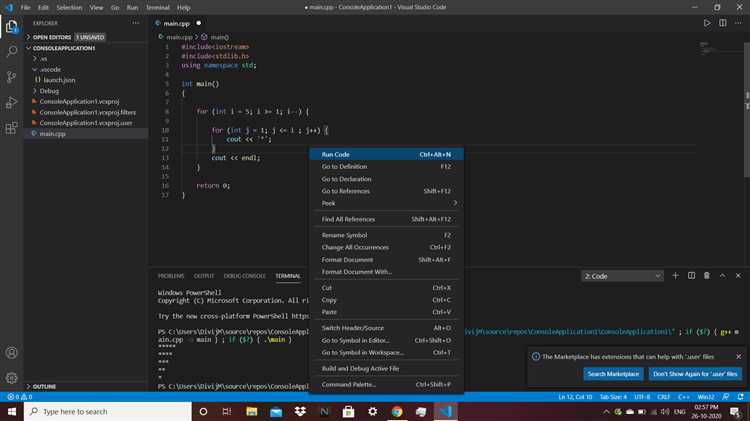Switch to the Output tab
Screen dimensions: 750x421
[204, 276]
